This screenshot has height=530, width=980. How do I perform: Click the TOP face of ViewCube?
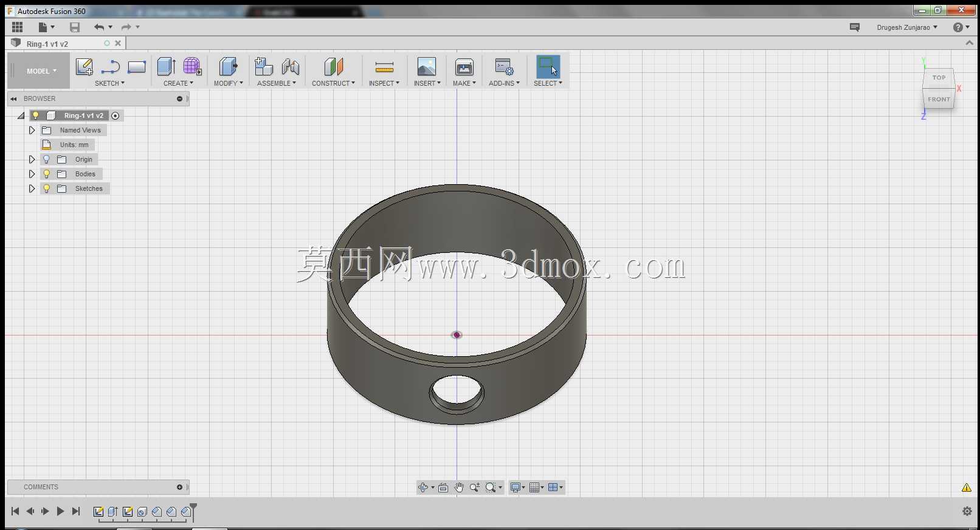pyautogui.click(x=939, y=78)
